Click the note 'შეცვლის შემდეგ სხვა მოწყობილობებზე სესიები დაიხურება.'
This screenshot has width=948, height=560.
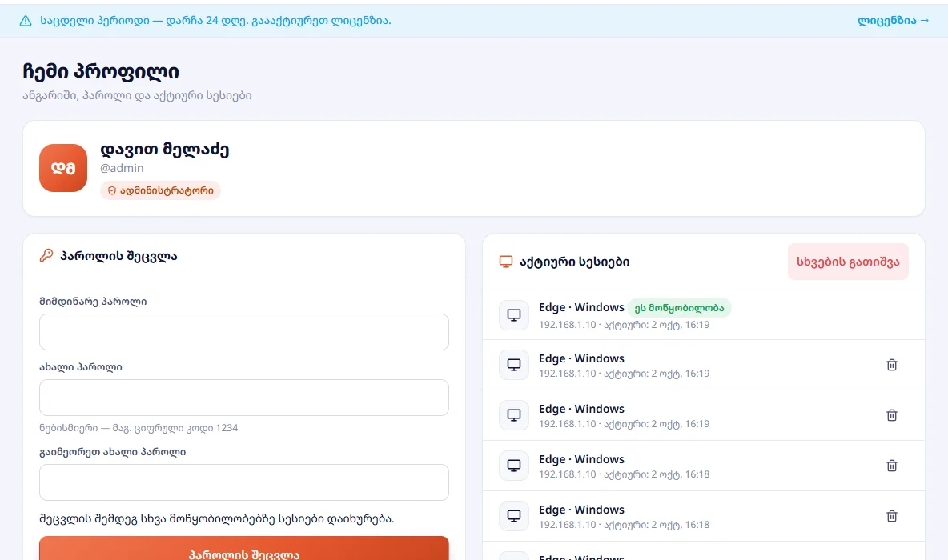point(216,519)
